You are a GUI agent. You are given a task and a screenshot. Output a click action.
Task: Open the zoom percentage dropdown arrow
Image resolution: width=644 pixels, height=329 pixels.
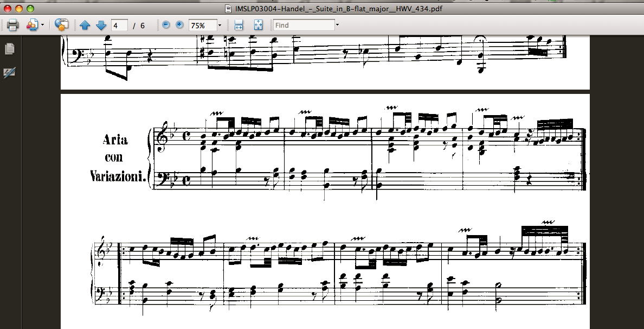tap(220, 25)
